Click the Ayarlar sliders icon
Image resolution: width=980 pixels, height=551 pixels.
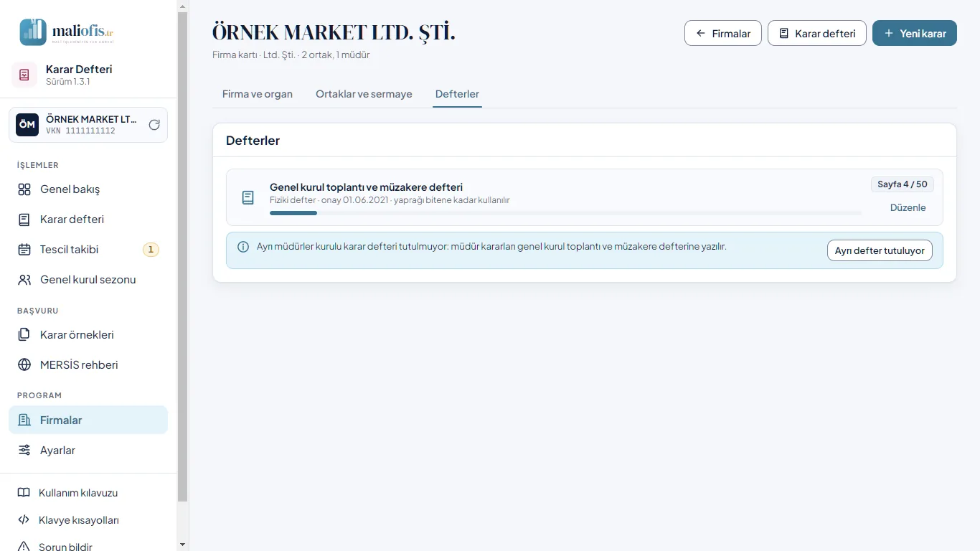pyautogui.click(x=24, y=451)
